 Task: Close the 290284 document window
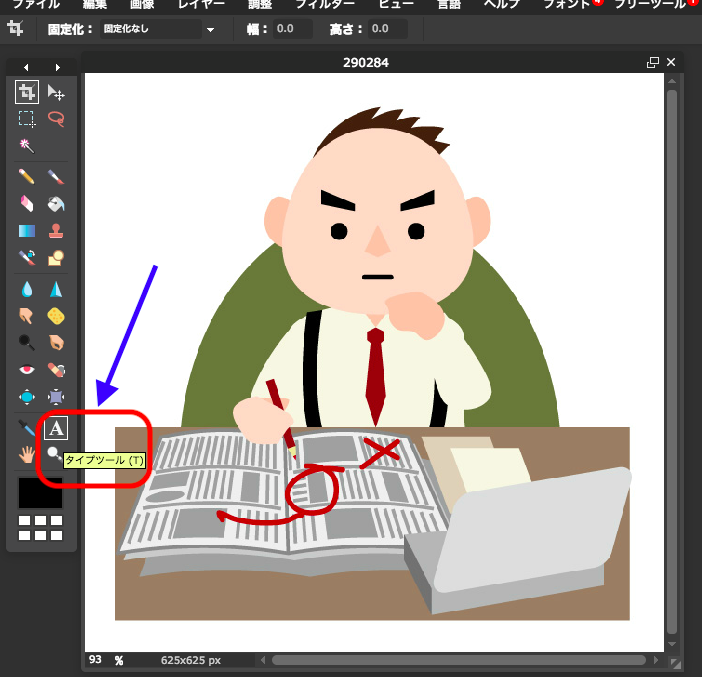click(x=671, y=62)
